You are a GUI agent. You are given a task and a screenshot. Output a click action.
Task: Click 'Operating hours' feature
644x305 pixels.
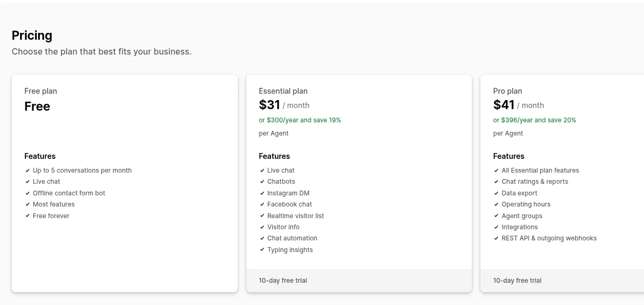pyautogui.click(x=526, y=204)
